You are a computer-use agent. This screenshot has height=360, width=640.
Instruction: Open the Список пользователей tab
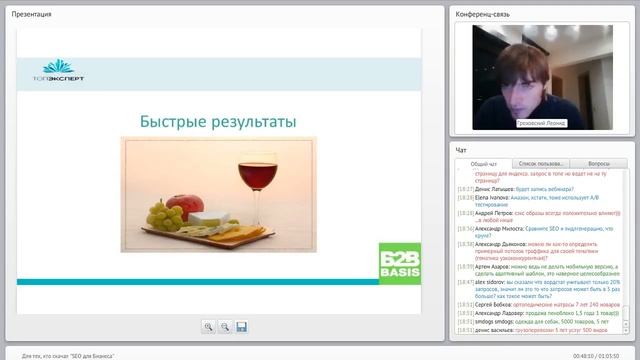click(541, 164)
